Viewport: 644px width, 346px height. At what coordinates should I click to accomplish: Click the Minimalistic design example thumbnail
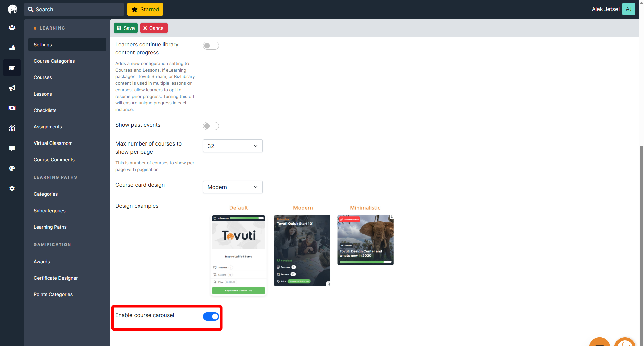point(365,240)
